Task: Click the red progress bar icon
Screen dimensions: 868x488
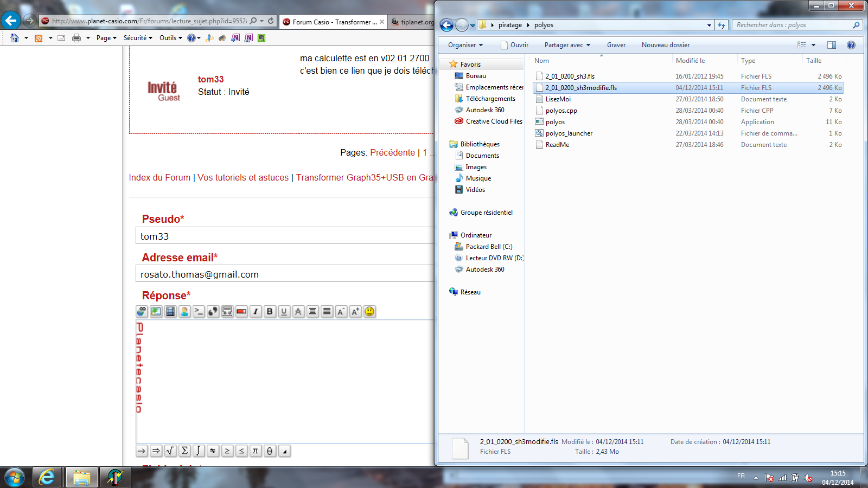Action: point(241,311)
